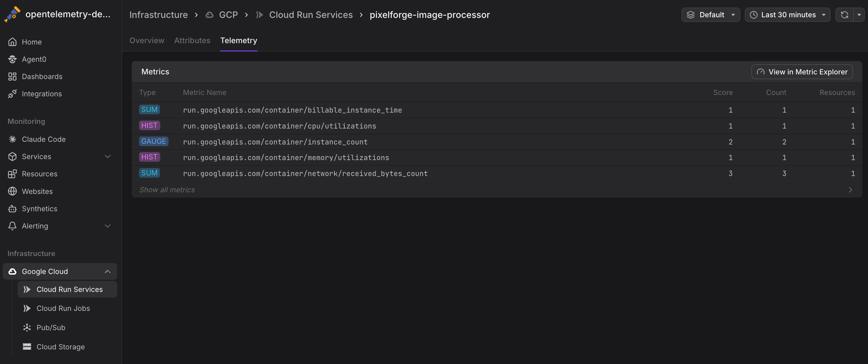Go to Infrastructure breadcrumb
Image resolution: width=868 pixels, height=364 pixels.
(158, 15)
